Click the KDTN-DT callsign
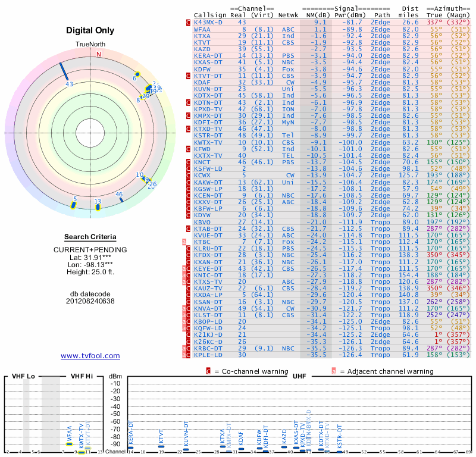476x457 pixels. pos(208,102)
